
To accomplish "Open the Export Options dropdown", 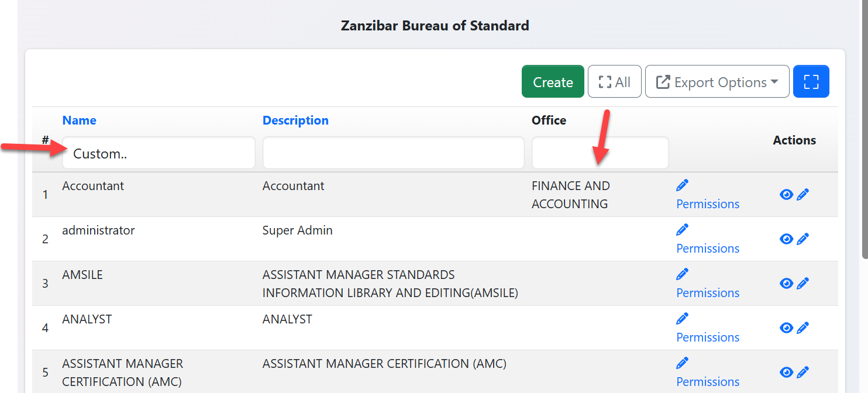I will (x=717, y=82).
